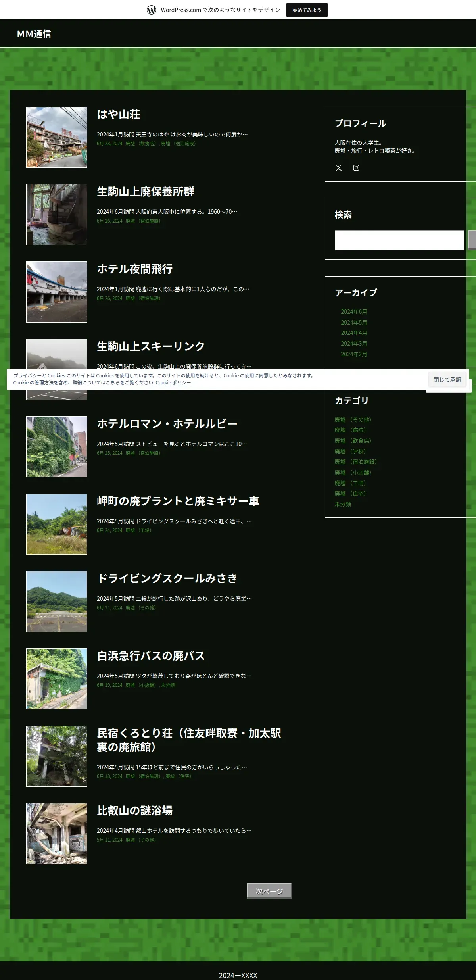
Task: Click the 比叡山の謎浴場 thumbnail image
Action: tap(57, 834)
